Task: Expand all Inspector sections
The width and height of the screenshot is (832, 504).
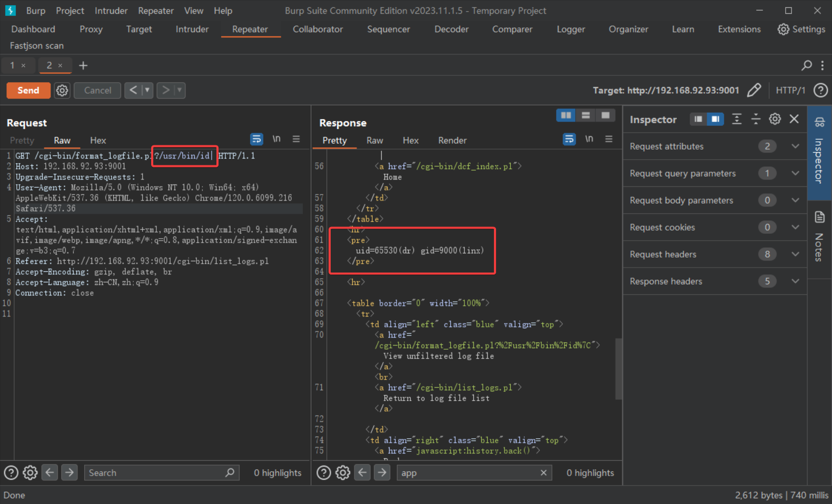Action: (737, 119)
